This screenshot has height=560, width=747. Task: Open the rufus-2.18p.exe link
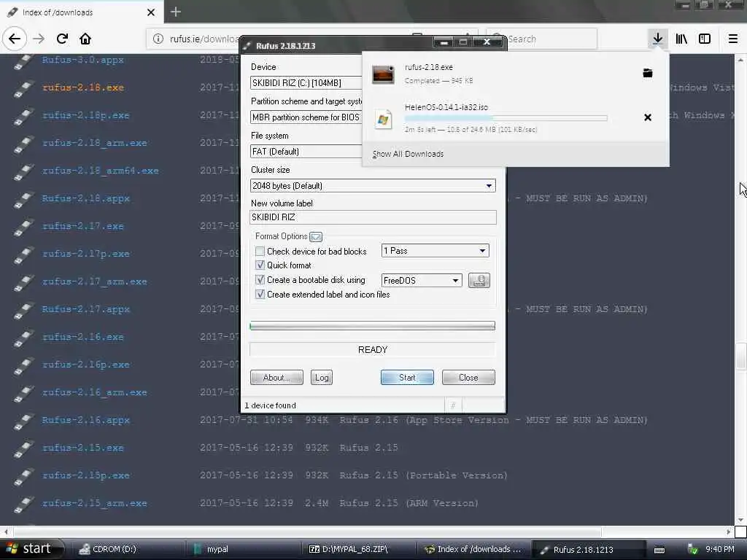click(x=86, y=115)
